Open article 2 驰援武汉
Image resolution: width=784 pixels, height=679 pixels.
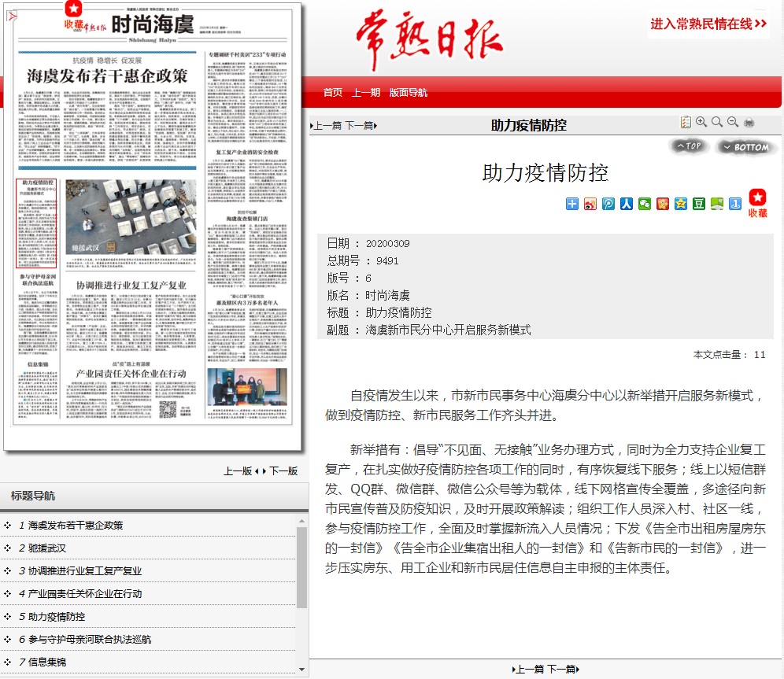[x=47, y=548]
